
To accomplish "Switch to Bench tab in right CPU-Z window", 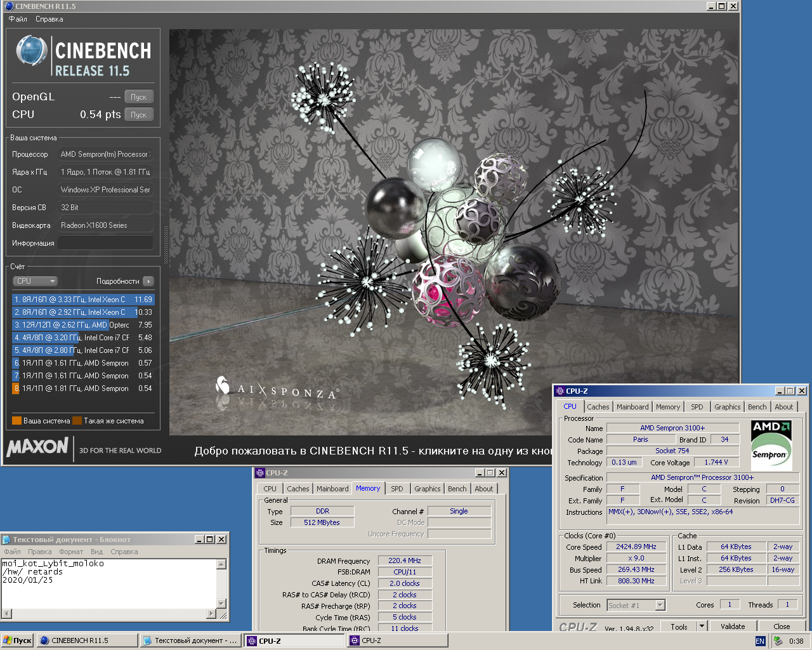I will pos(757,407).
